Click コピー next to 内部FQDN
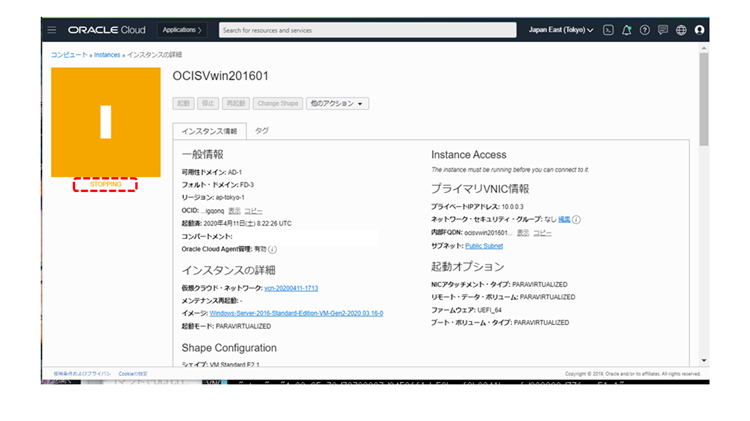The image size is (750, 421). point(542,233)
